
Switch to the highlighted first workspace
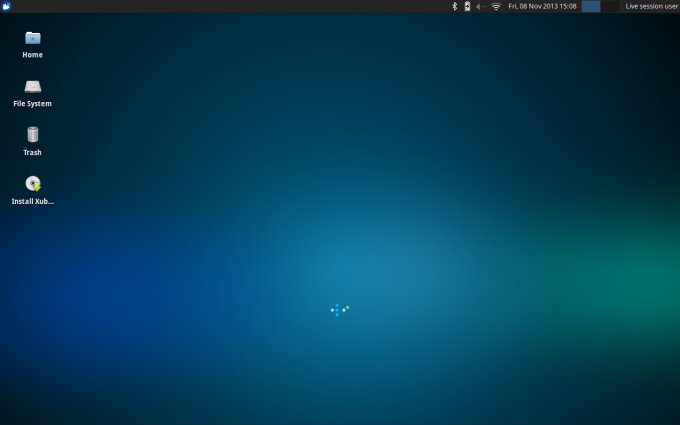591,6
